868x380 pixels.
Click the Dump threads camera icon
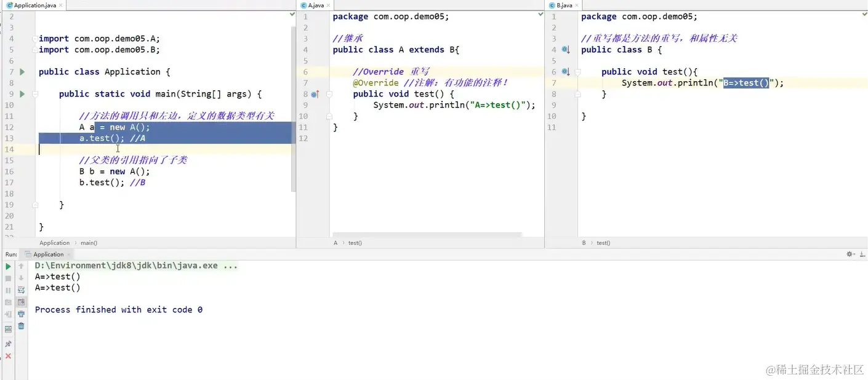pyautogui.click(x=8, y=302)
